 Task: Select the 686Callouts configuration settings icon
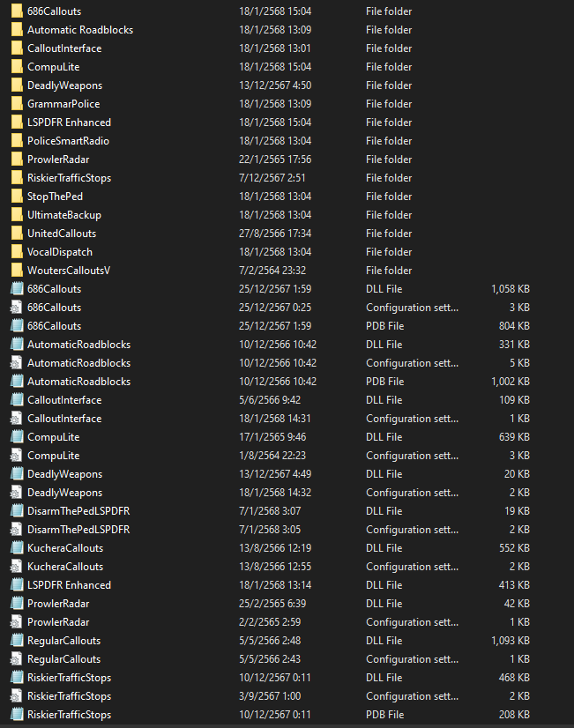point(16,308)
